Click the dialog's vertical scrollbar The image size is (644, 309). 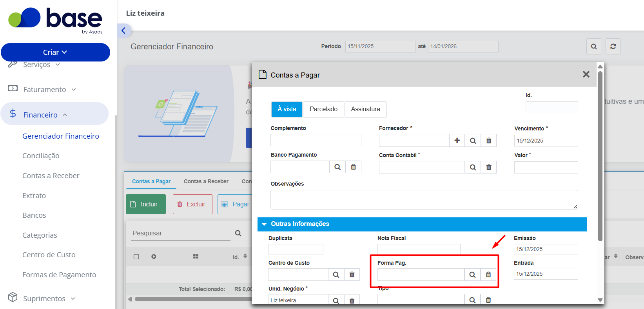point(600,157)
